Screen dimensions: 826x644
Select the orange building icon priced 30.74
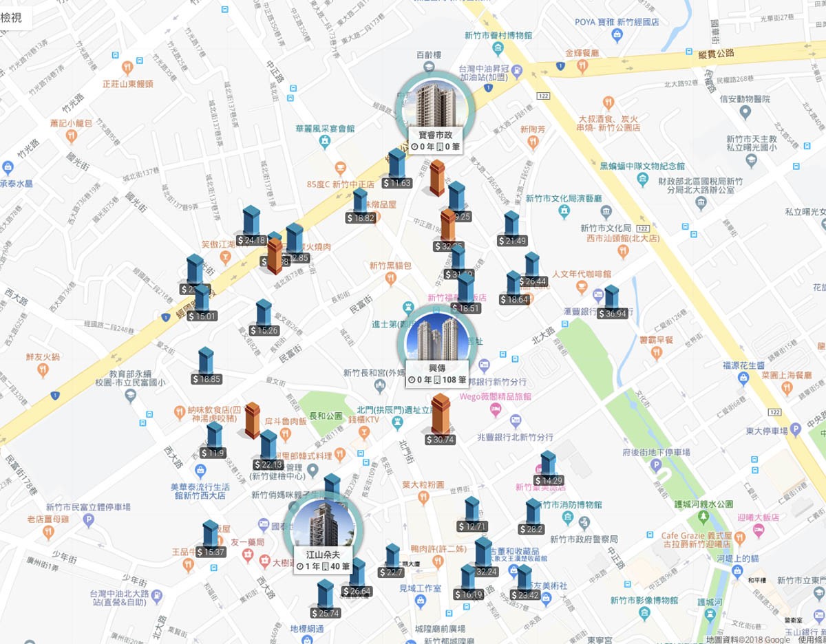coord(441,420)
